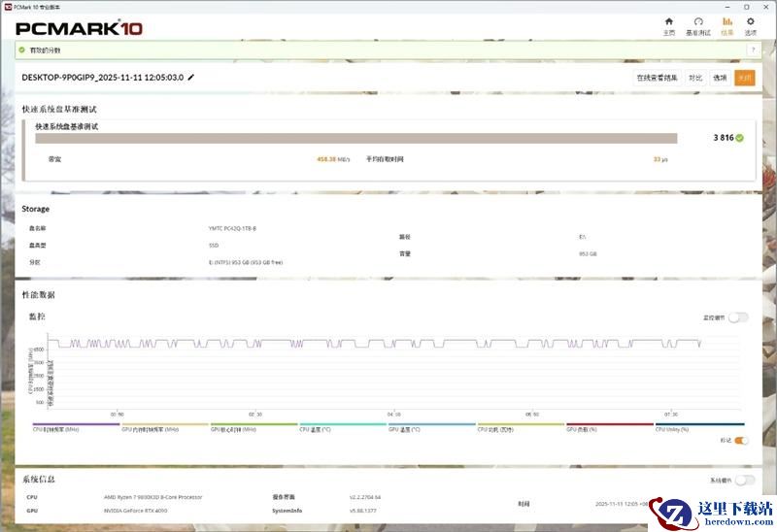The height and width of the screenshot is (532, 777).
Task: Toggle the GPU load (%) legend
Action: 610,427
